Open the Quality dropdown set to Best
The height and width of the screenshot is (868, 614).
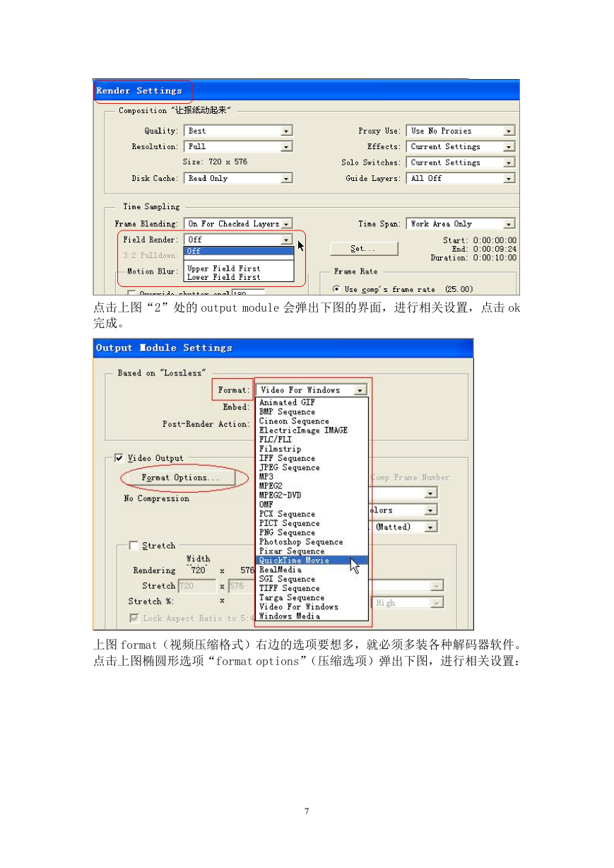(x=238, y=131)
